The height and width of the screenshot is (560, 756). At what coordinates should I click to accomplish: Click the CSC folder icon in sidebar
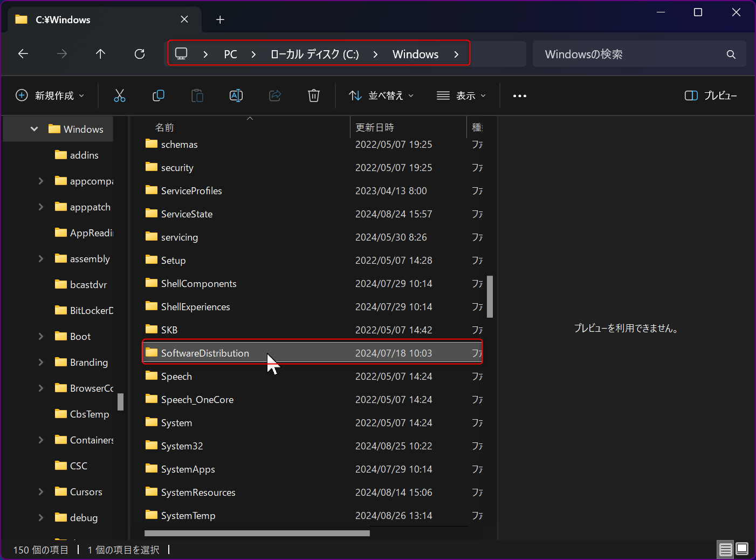pos(61,466)
